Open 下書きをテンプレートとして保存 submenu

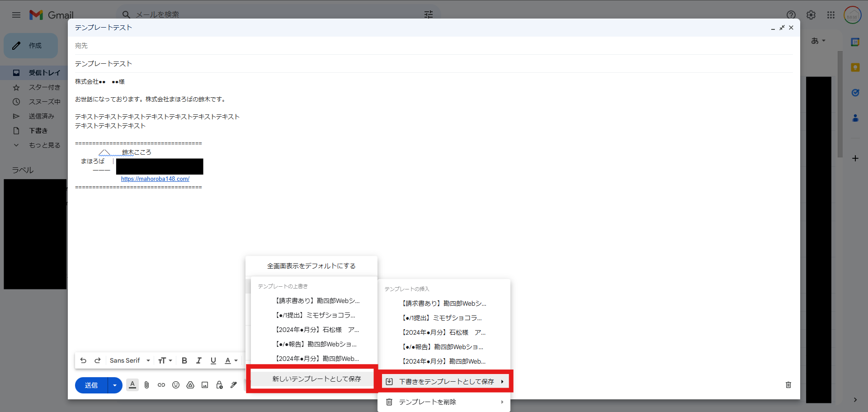pos(446,382)
